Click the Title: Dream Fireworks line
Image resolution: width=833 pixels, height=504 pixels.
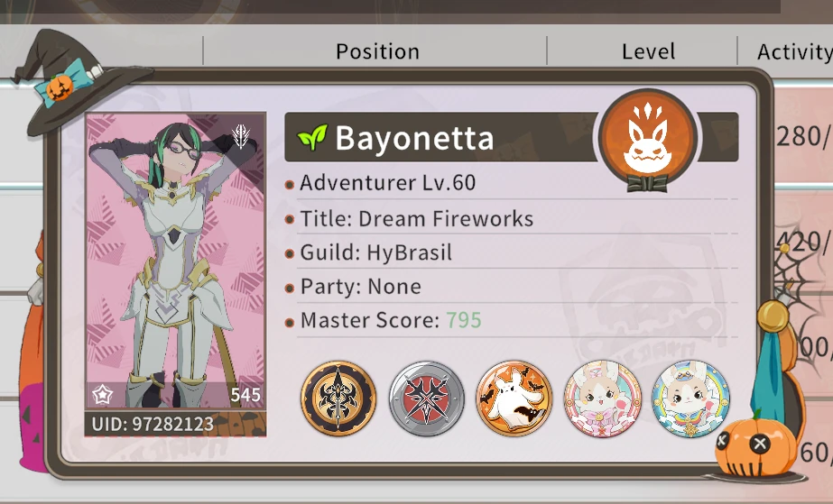click(x=417, y=218)
